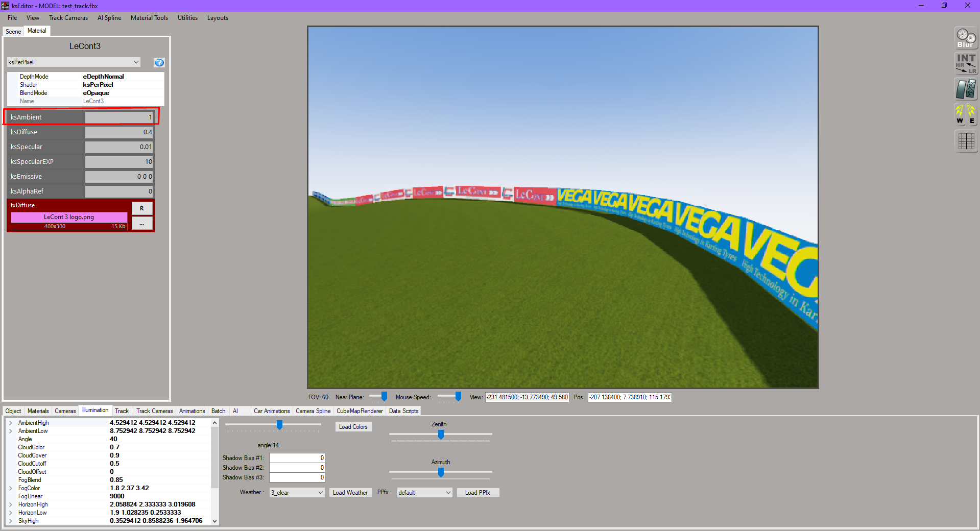Open the Utilities menu

click(x=187, y=18)
